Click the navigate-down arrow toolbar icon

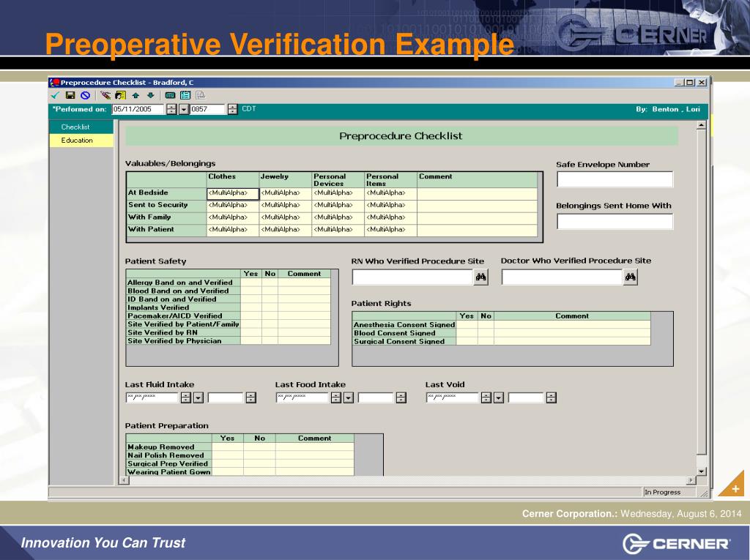coord(151,94)
